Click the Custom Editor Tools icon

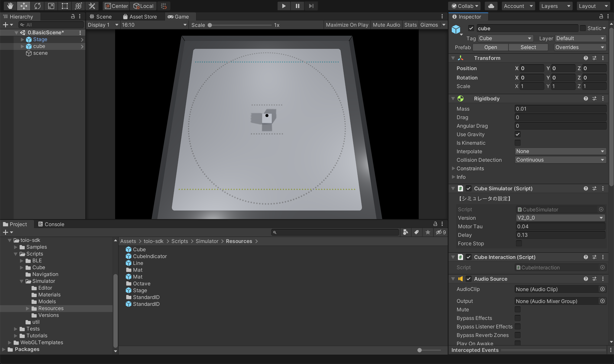click(91, 6)
